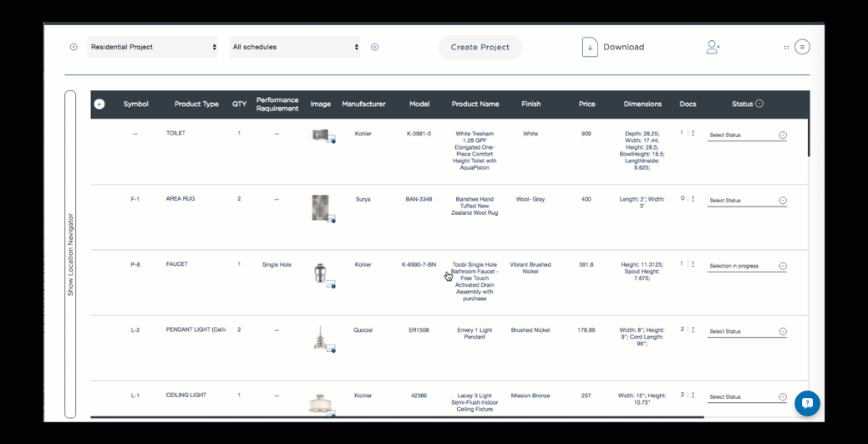The width and height of the screenshot is (868, 444).
Task: Click the add user icon
Action: click(x=713, y=48)
